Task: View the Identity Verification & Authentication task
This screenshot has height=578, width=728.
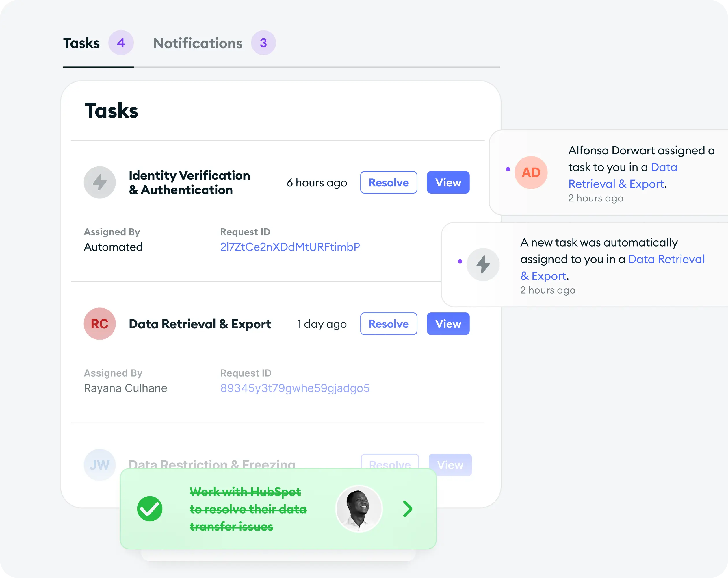Action: click(x=448, y=182)
